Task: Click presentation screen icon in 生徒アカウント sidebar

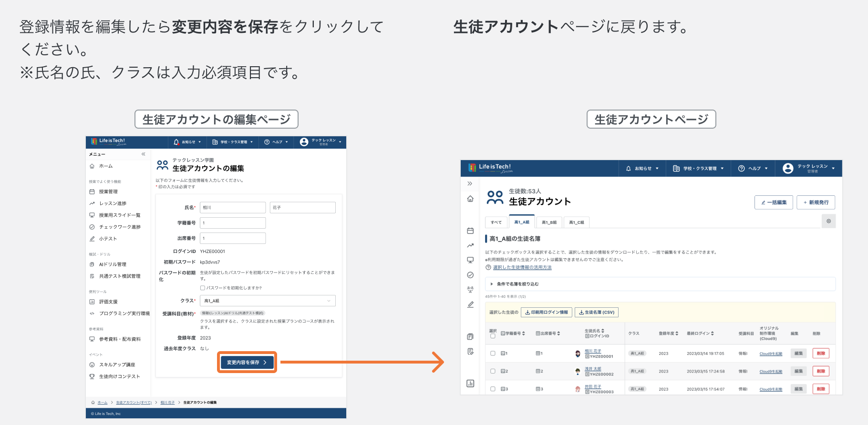Action: click(x=470, y=260)
